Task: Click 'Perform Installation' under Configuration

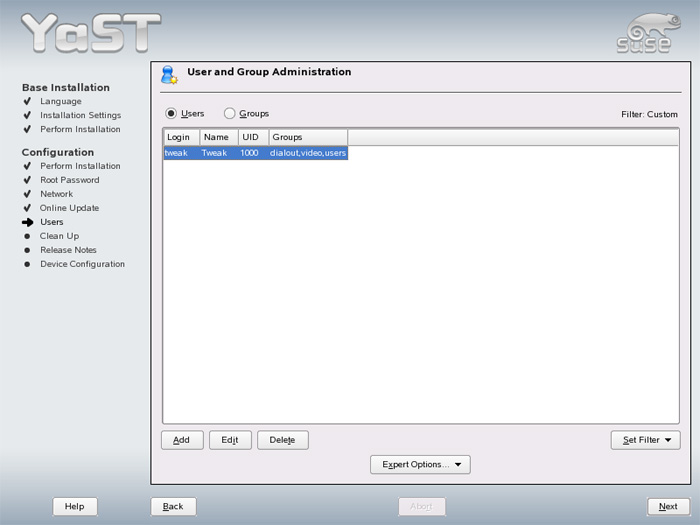Action: pyautogui.click(x=80, y=166)
